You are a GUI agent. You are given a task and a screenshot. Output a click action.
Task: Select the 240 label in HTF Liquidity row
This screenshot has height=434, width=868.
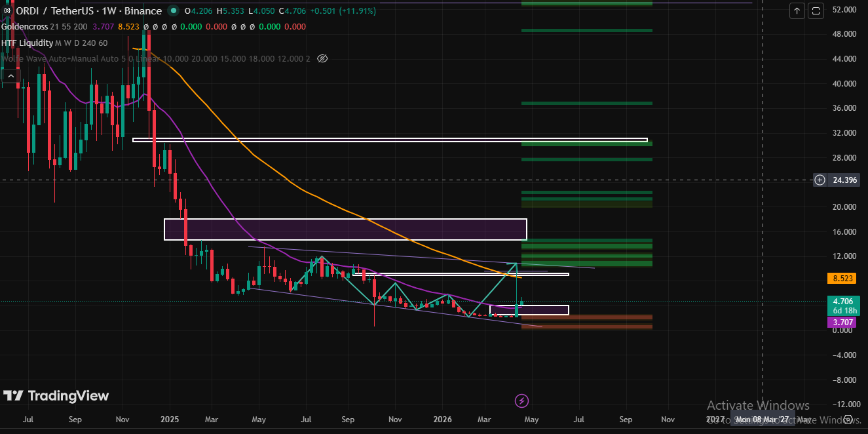point(89,43)
